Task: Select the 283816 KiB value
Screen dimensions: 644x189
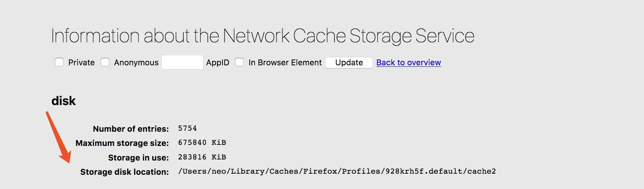Action: click(202, 157)
